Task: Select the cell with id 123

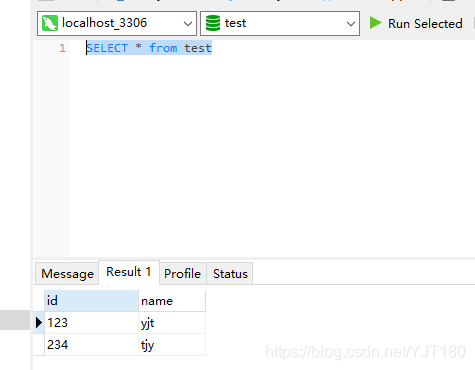Action: (x=91, y=323)
